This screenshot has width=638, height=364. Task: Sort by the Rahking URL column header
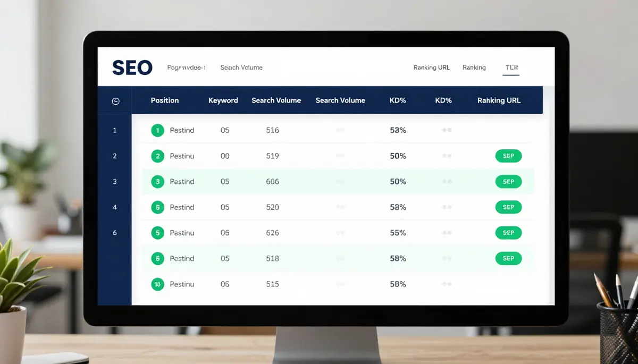click(x=499, y=100)
